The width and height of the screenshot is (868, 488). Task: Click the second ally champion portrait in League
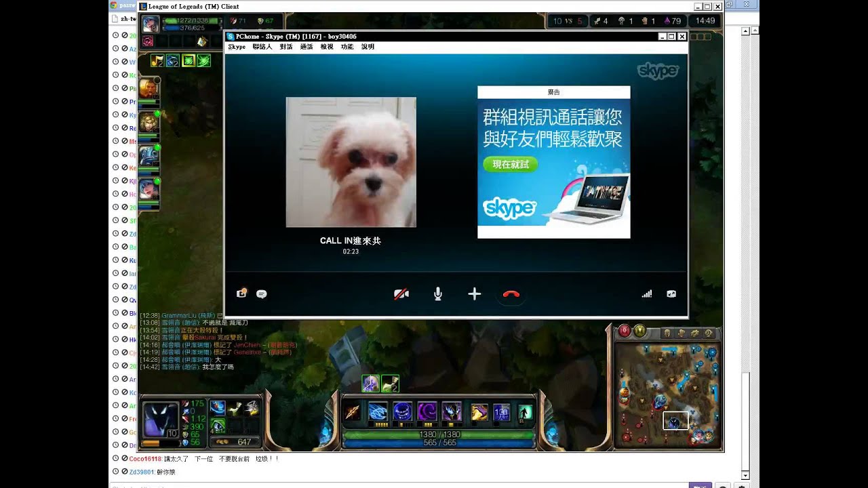[x=149, y=122]
